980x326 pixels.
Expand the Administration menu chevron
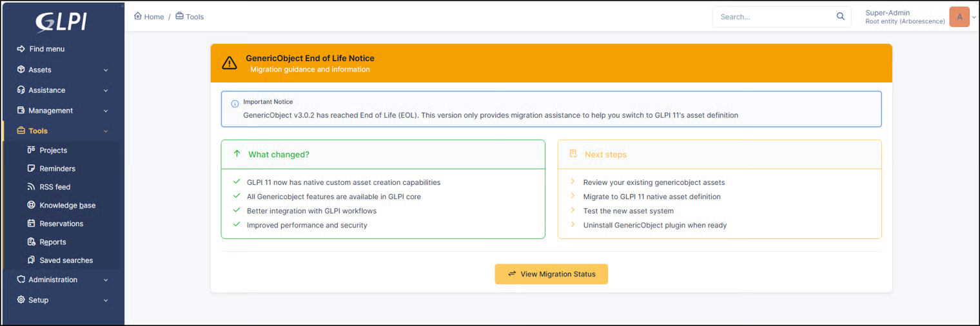[x=106, y=280]
